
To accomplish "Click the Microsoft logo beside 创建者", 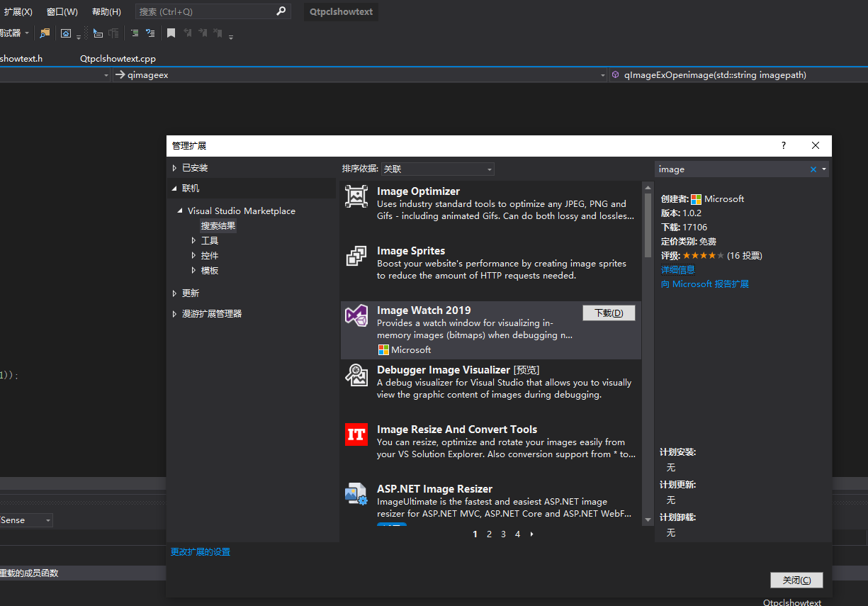I will click(x=697, y=199).
